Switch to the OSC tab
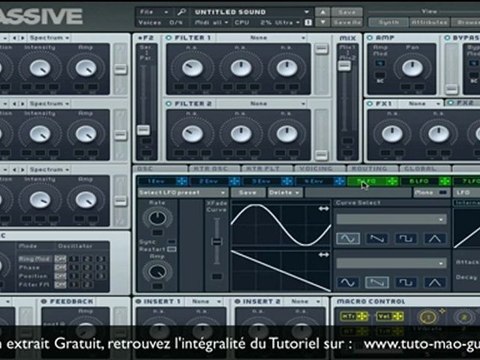Screen dimensions: 480x360 coord(160,168)
